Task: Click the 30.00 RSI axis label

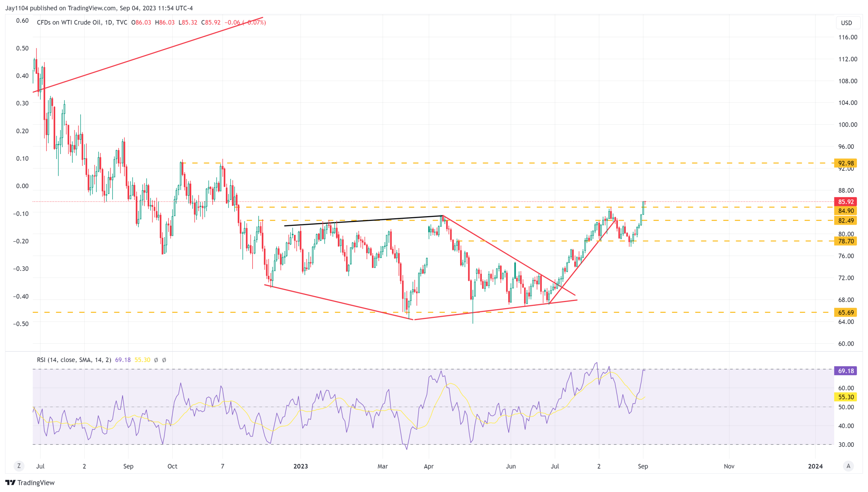Action: pyautogui.click(x=846, y=444)
